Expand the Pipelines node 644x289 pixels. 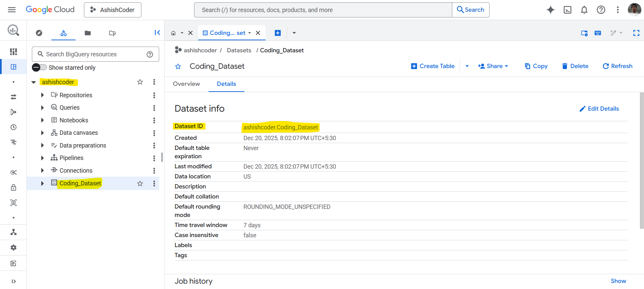tap(42, 158)
